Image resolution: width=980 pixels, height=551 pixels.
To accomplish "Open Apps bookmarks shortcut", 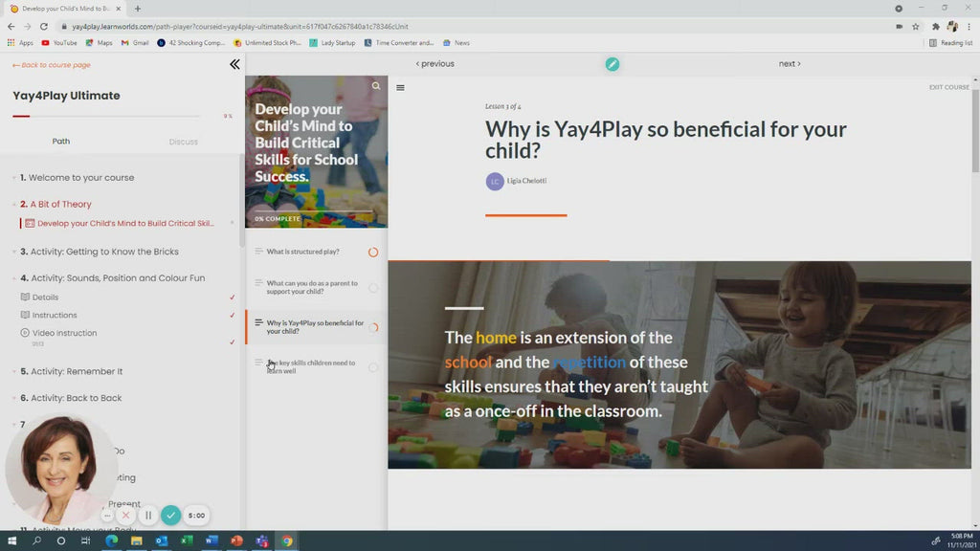I will (20, 42).
